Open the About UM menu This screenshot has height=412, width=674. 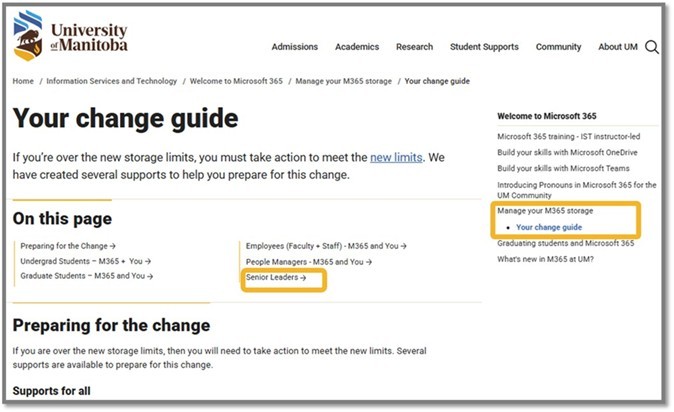tap(617, 47)
